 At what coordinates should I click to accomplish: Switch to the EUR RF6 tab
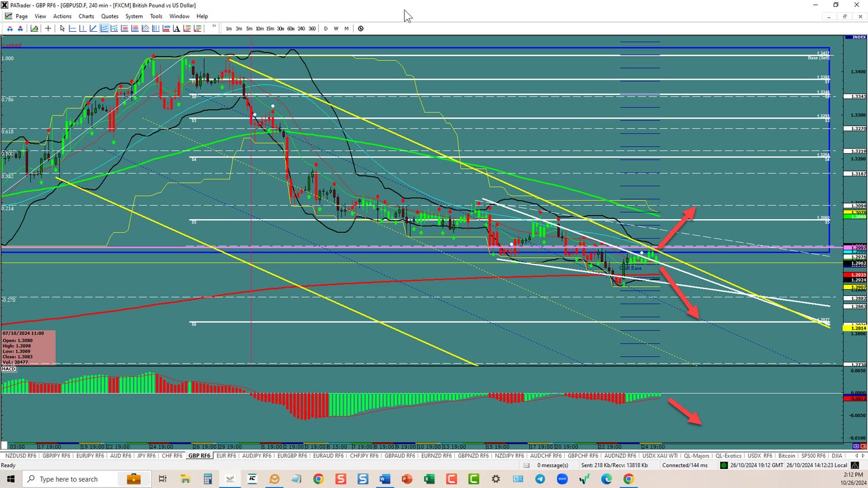pyautogui.click(x=226, y=456)
